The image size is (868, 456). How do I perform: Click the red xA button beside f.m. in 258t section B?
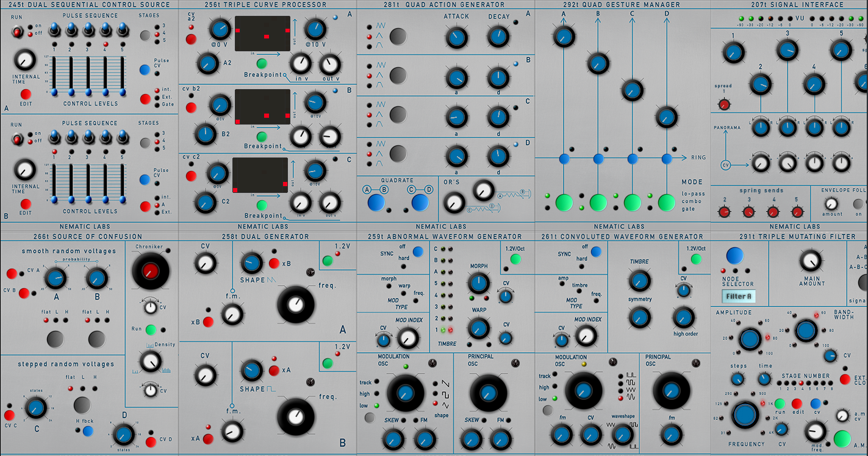pos(208,438)
